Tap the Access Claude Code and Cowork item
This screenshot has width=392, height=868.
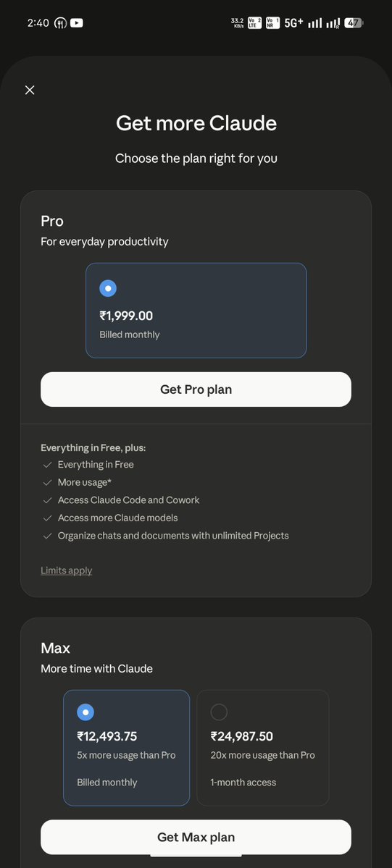[129, 500]
